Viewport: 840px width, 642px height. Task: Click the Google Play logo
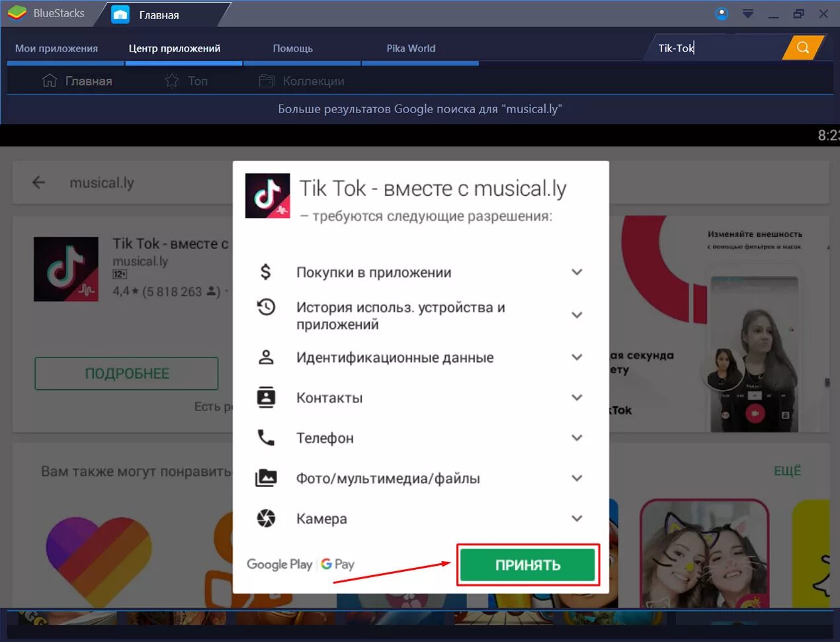279,565
